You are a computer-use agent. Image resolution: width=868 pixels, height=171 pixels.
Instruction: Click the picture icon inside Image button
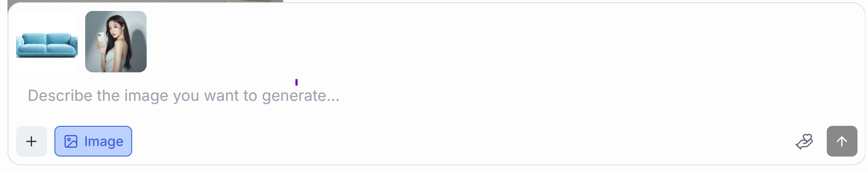71,141
